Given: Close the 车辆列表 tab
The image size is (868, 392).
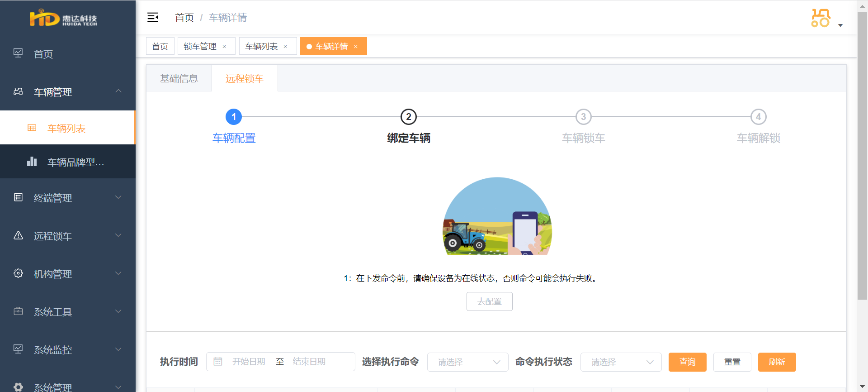Looking at the screenshot, I should coord(285,47).
